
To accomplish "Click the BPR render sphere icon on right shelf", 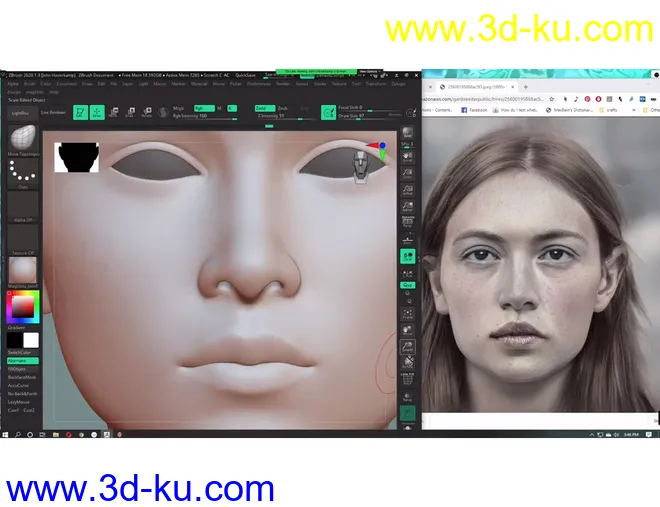I will [x=407, y=133].
